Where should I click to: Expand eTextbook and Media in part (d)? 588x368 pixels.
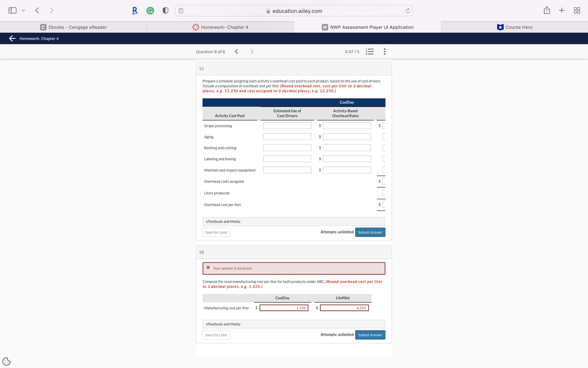click(x=294, y=324)
